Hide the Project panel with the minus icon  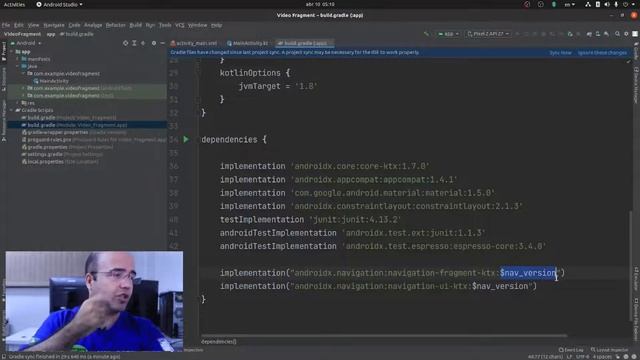[162, 43]
